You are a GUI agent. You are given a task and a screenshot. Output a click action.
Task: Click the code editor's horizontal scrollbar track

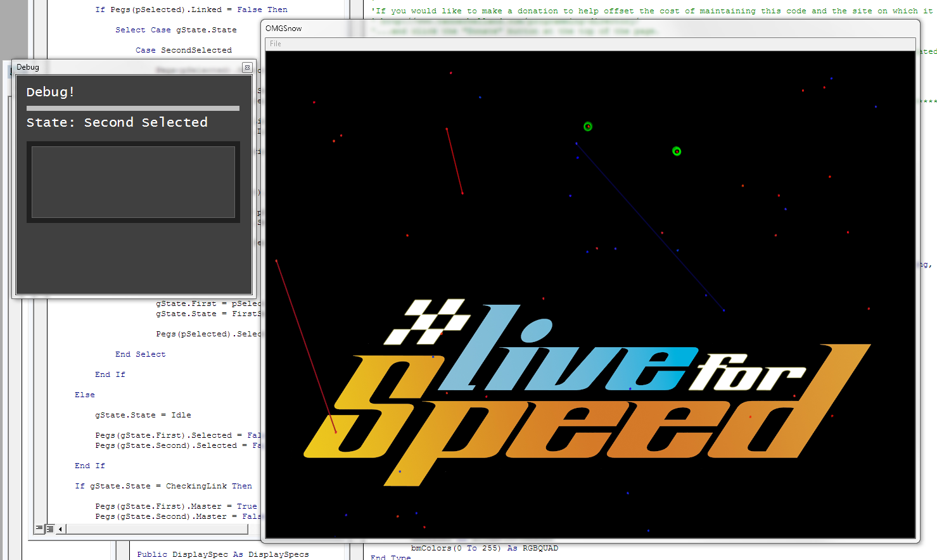165,528
